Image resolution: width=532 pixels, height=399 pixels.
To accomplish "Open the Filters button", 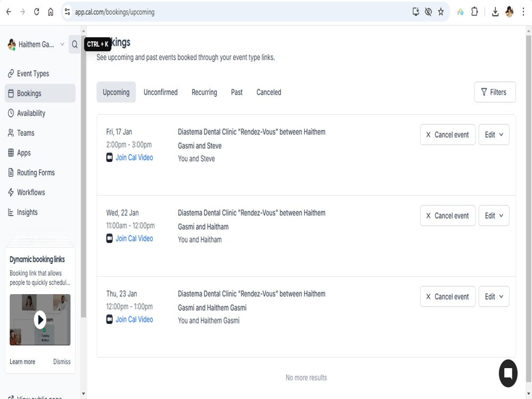I will click(x=495, y=92).
